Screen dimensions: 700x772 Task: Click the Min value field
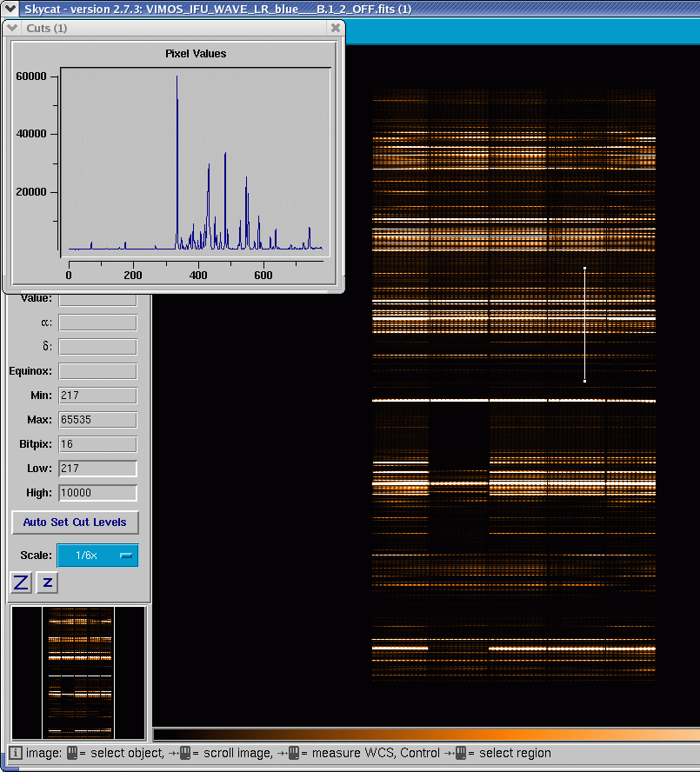pyautogui.click(x=97, y=396)
